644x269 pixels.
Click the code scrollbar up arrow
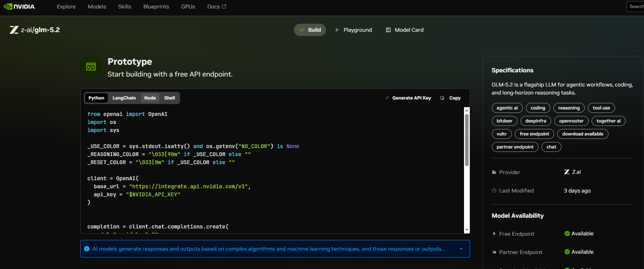coord(467,110)
